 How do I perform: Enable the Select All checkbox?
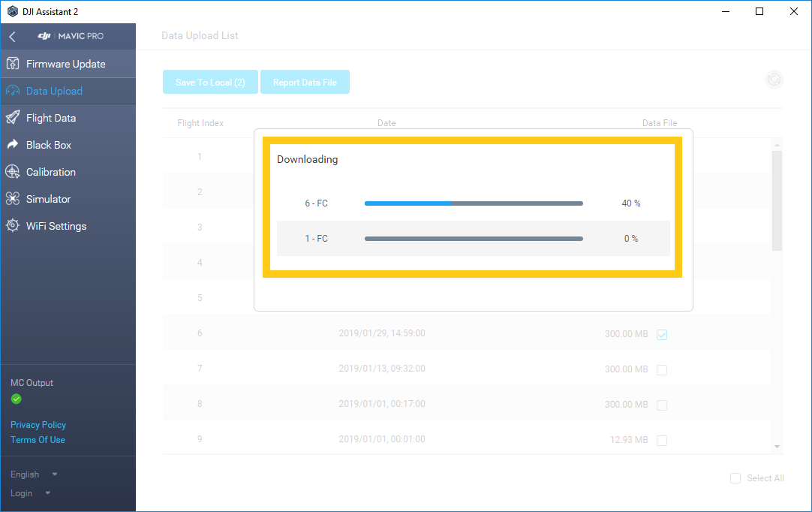(735, 477)
